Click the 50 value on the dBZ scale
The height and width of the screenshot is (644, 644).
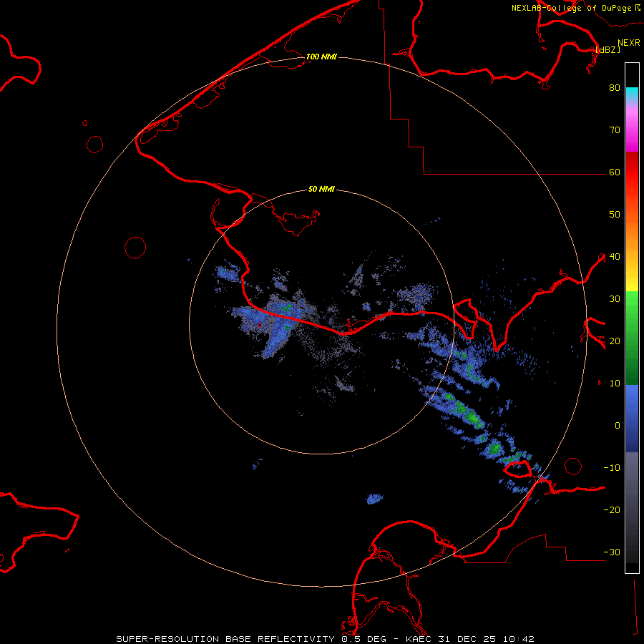(x=615, y=215)
